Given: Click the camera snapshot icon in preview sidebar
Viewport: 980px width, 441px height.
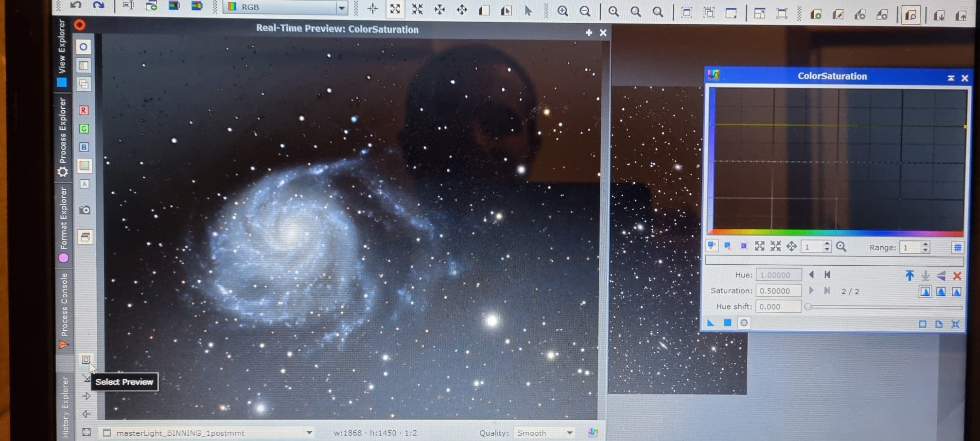Looking at the screenshot, I should [x=85, y=210].
